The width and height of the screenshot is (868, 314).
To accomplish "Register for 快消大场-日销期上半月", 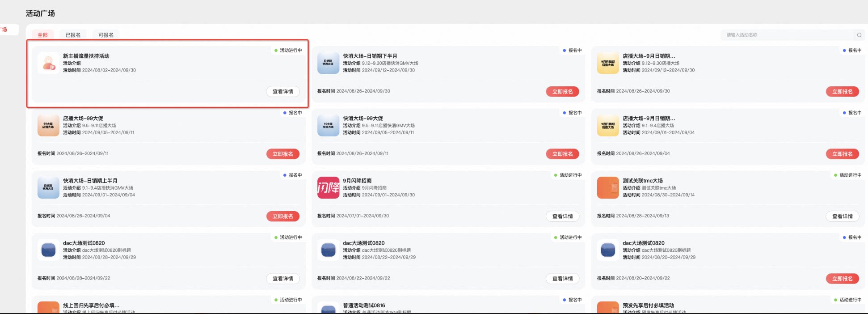I will click(x=283, y=216).
